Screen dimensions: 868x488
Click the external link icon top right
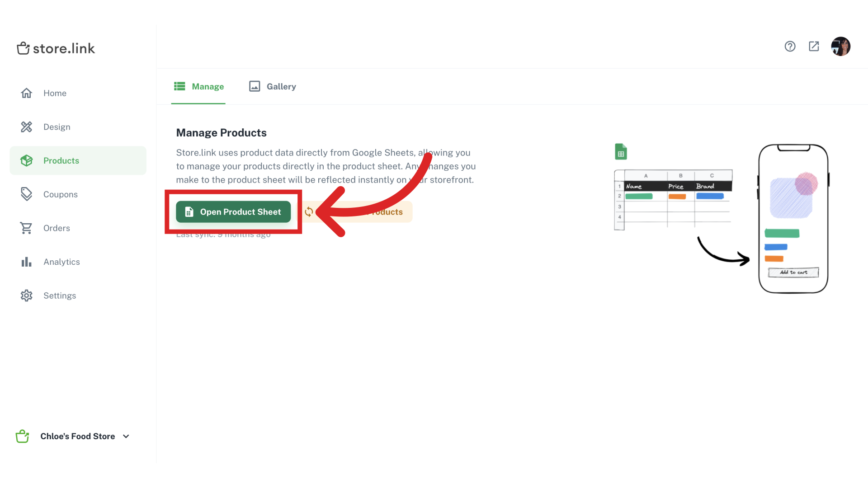coord(814,47)
